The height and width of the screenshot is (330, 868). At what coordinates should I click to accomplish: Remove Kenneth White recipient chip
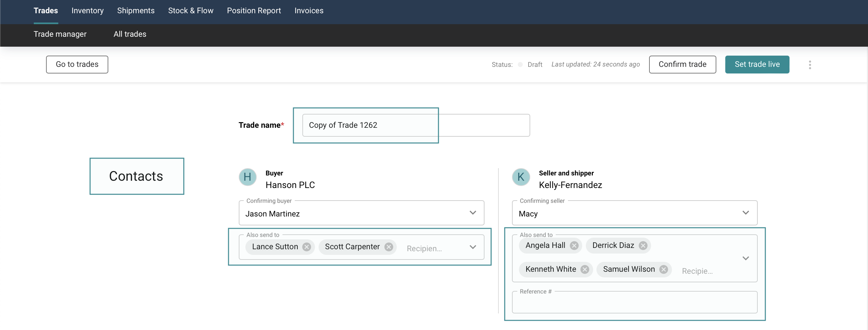pyautogui.click(x=585, y=269)
